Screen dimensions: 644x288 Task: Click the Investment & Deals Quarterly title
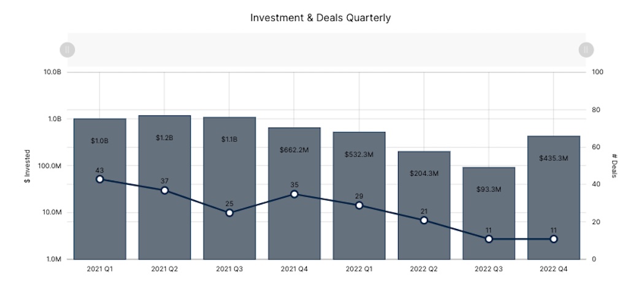[320, 18]
